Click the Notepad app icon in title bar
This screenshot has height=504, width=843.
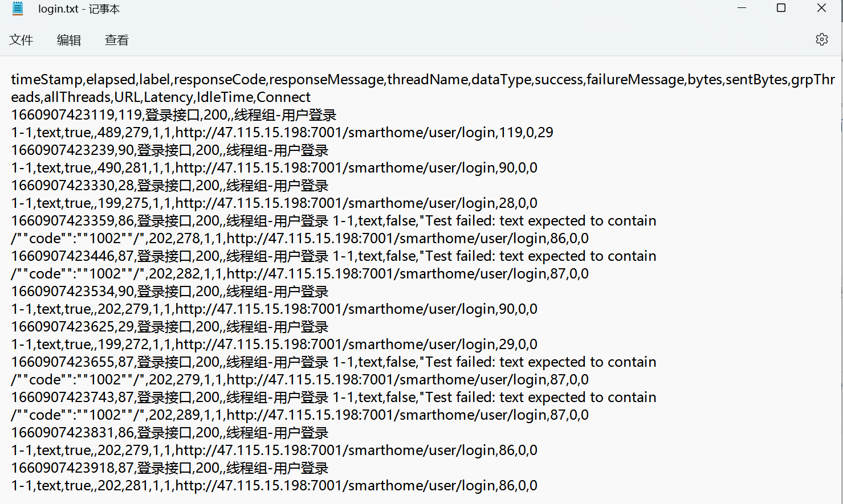[x=18, y=9]
